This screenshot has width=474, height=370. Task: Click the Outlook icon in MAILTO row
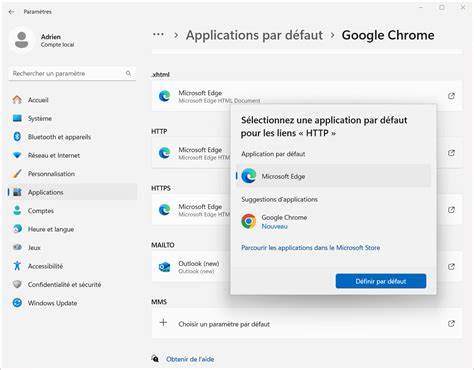(x=164, y=267)
